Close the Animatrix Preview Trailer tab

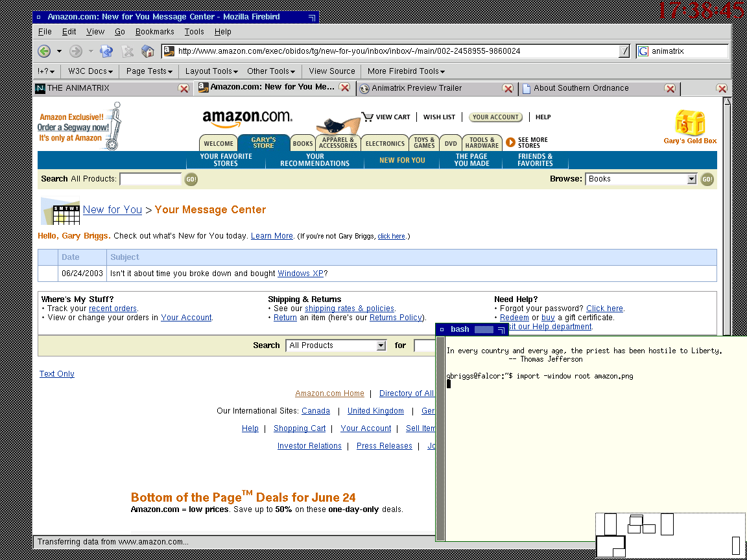click(x=508, y=89)
